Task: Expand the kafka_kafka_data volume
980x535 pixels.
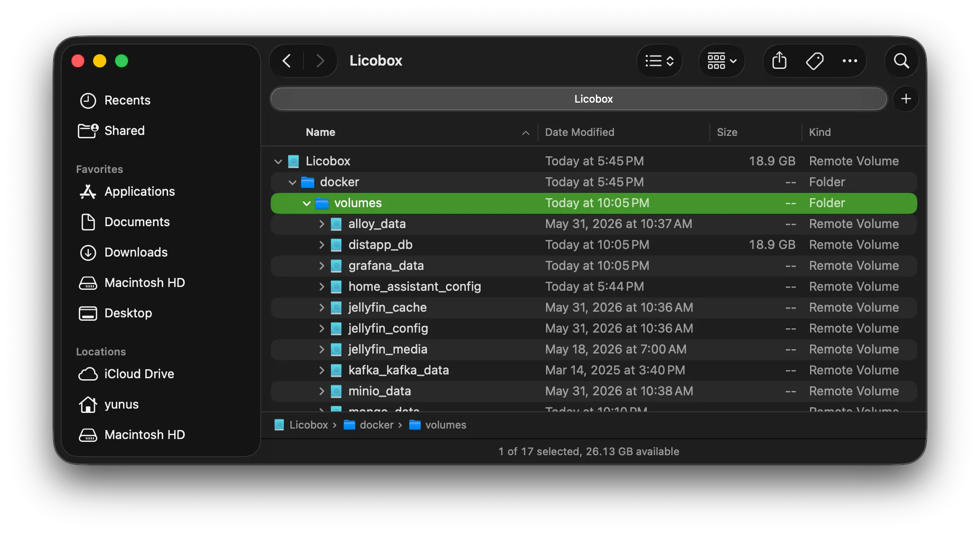Action: tap(321, 370)
